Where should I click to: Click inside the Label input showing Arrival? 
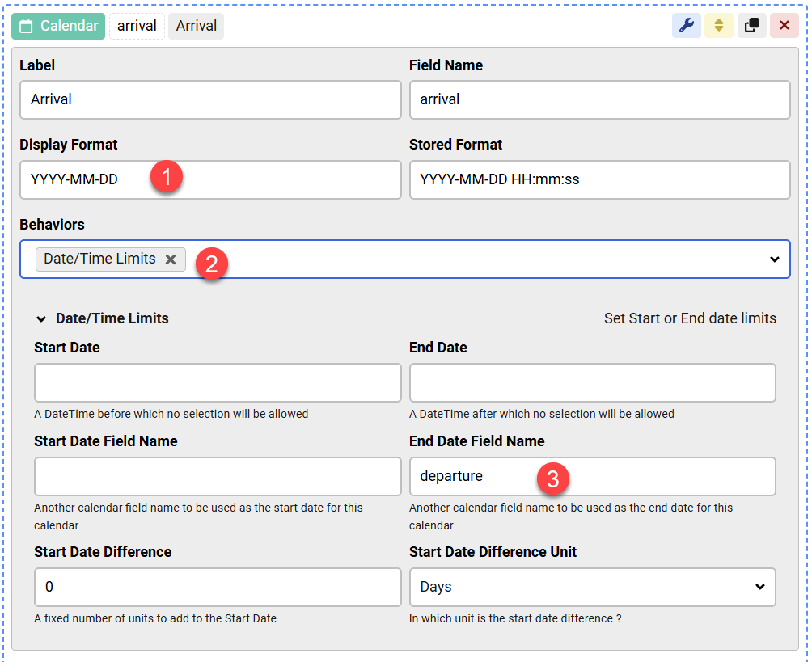pos(210,100)
